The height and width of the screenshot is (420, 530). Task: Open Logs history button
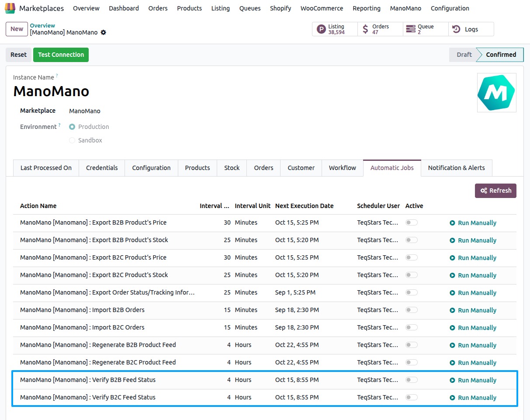point(471,29)
